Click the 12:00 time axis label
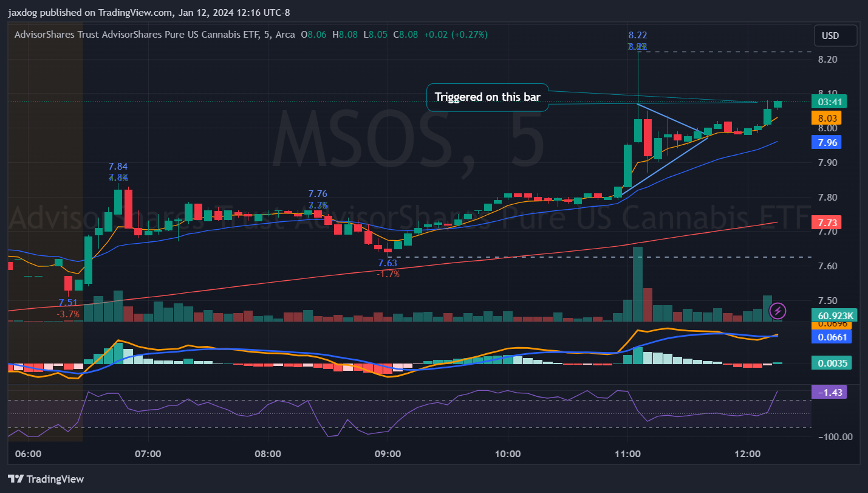Screen dimensions: 868x493 [747, 454]
